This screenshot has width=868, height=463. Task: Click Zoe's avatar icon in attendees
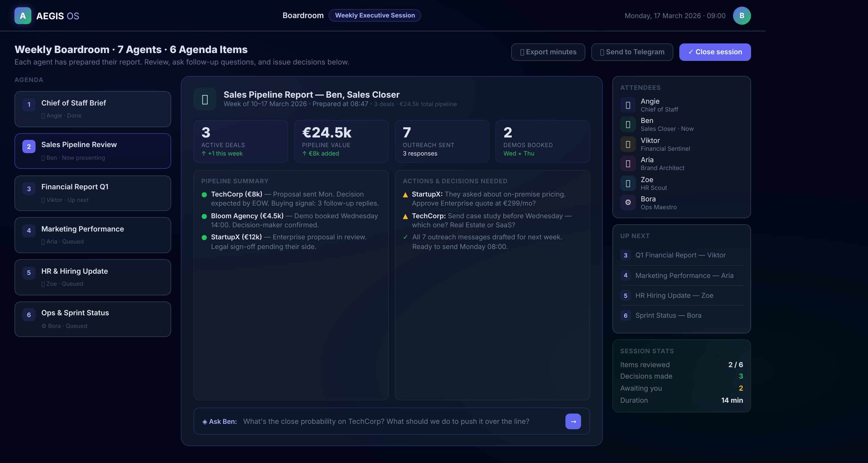tap(628, 183)
